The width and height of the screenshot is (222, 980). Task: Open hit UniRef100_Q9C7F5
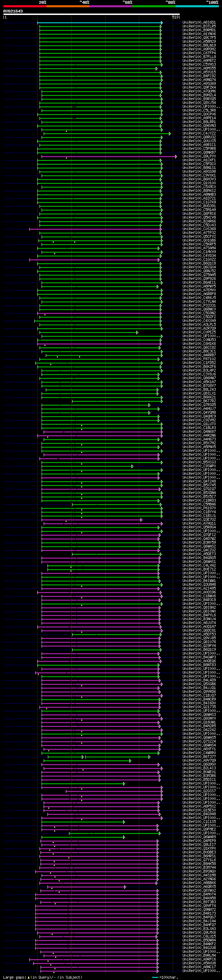[x=199, y=38]
